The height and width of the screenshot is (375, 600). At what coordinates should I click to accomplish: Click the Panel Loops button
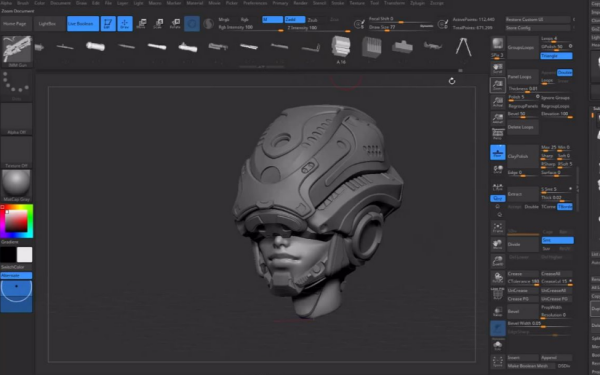pyautogui.click(x=523, y=77)
